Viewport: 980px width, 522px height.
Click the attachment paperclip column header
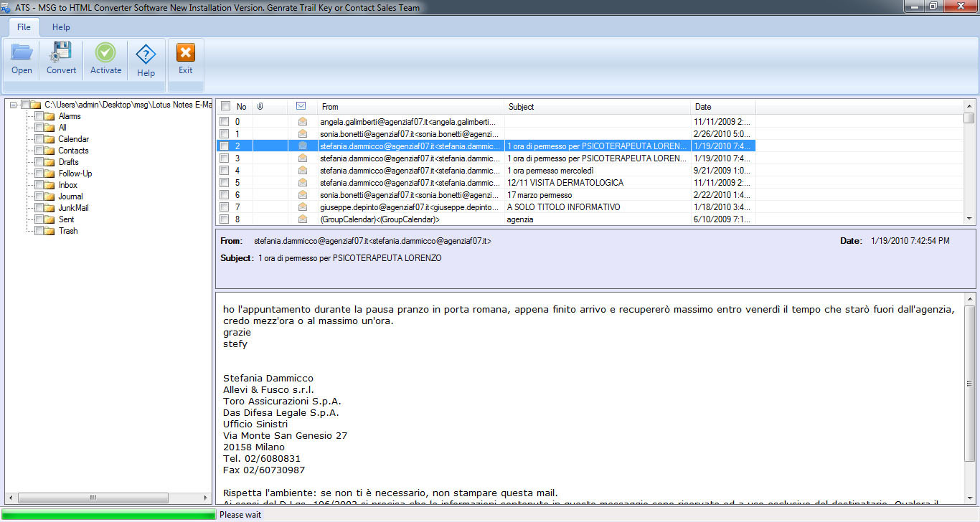click(260, 106)
